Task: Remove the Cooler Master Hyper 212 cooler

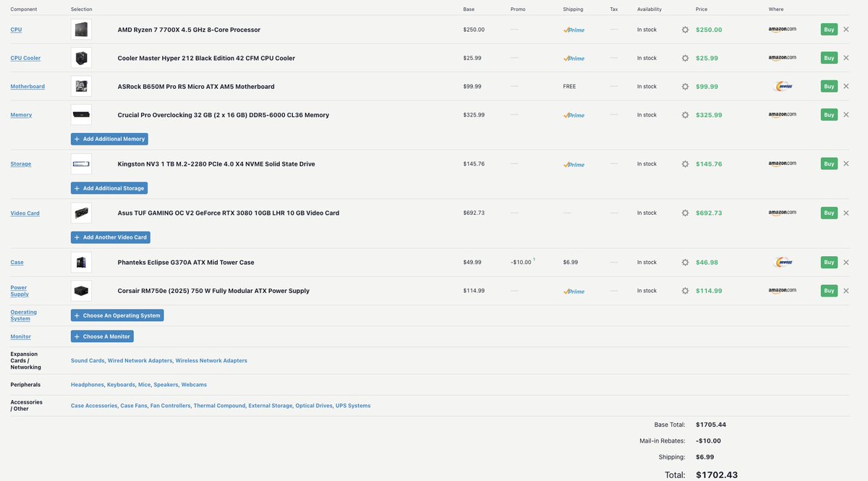Action: click(x=846, y=58)
